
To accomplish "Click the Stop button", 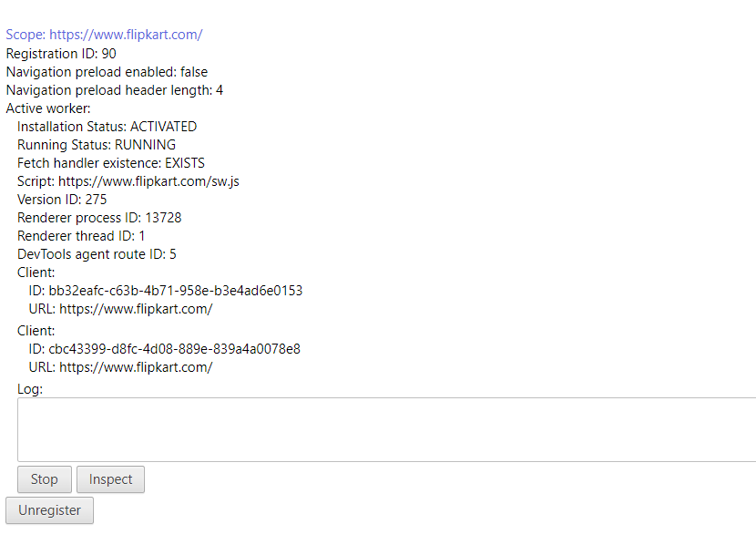I will click(x=45, y=478).
